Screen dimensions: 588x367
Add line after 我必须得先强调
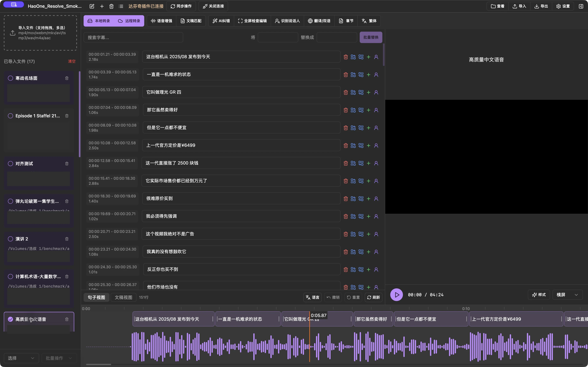[368, 216]
